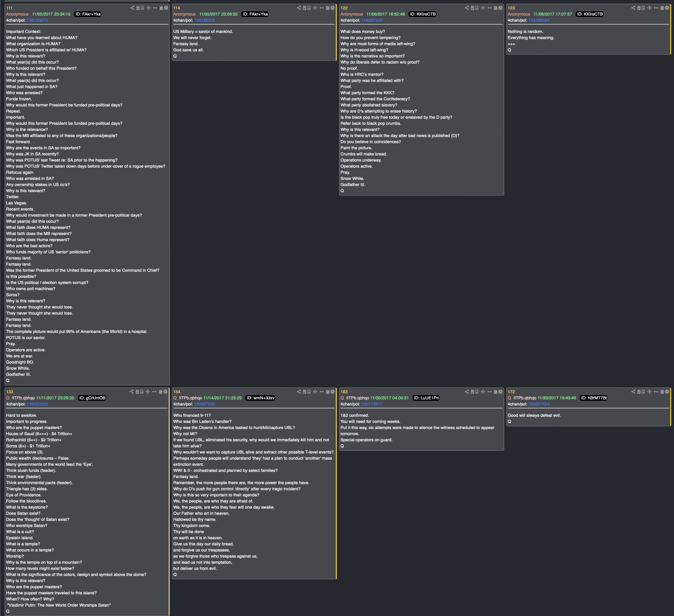The width and height of the screenshot is (674, 616).
Task: Click move arrows icon on post 163
Action: tap(483, 392)
